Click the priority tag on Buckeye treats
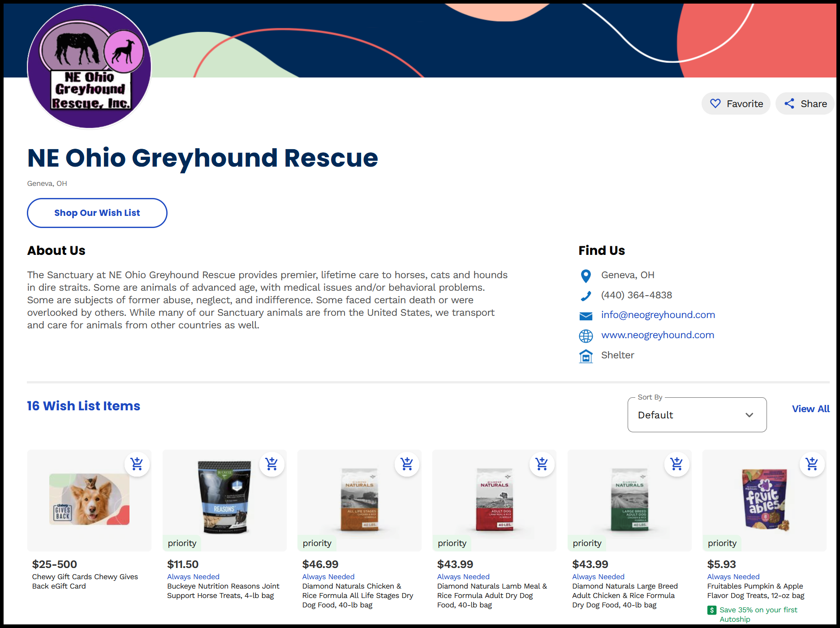840x628 pixels. (x=182, y=543)
